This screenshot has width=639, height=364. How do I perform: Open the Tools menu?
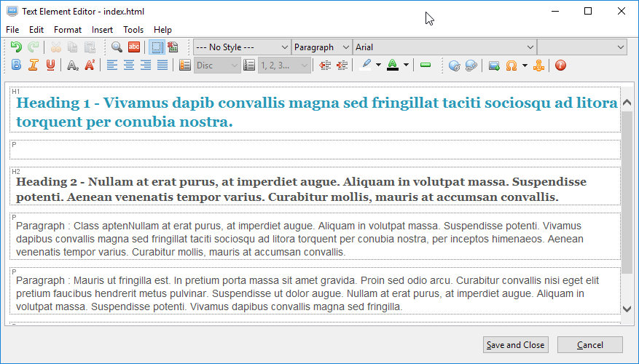click(133, 30)
